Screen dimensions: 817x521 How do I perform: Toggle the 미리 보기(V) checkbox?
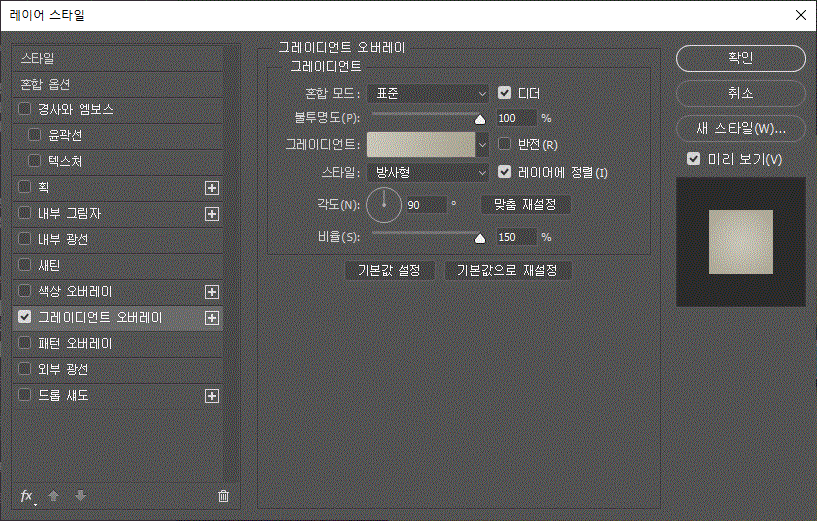click(694, 158)
